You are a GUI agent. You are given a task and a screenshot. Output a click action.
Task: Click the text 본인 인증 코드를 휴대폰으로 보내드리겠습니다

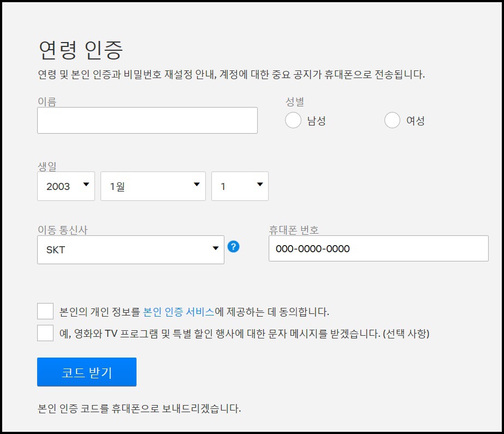pyautogui.click(x=139, y=409)
